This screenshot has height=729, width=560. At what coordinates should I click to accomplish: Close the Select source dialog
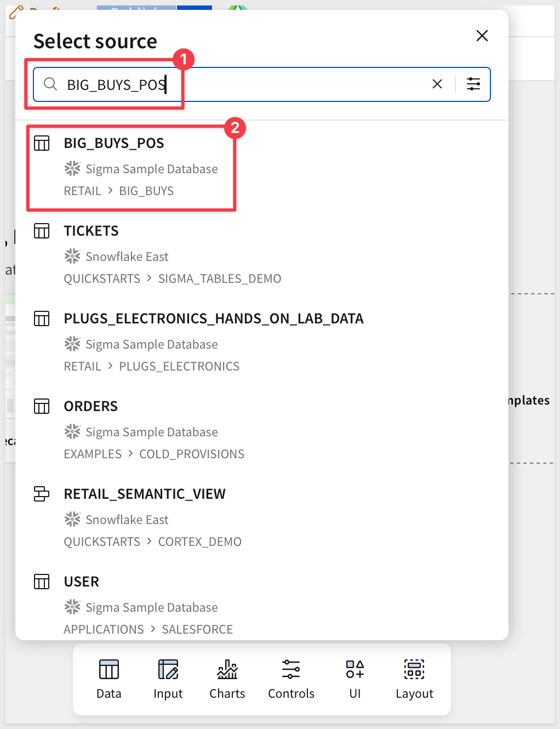click(x=482, y=36)
